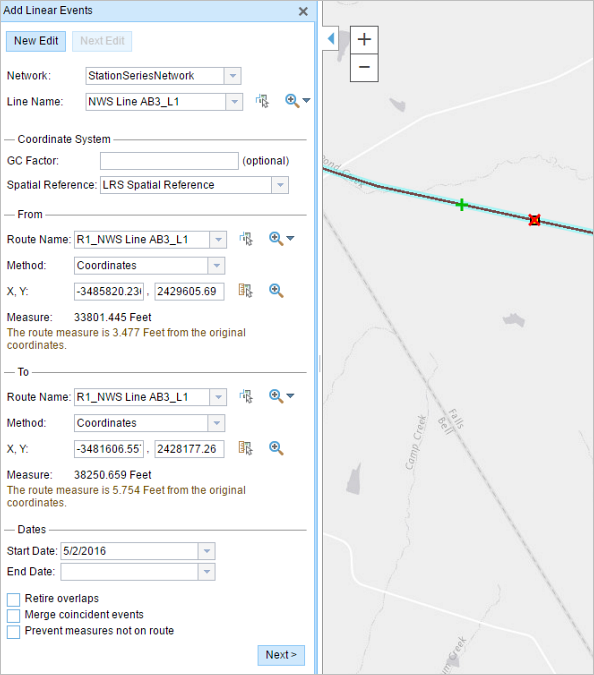Click the zoom in plus button on map
The height and width of the screenshot is (675, 594).
tap(364, 40)
